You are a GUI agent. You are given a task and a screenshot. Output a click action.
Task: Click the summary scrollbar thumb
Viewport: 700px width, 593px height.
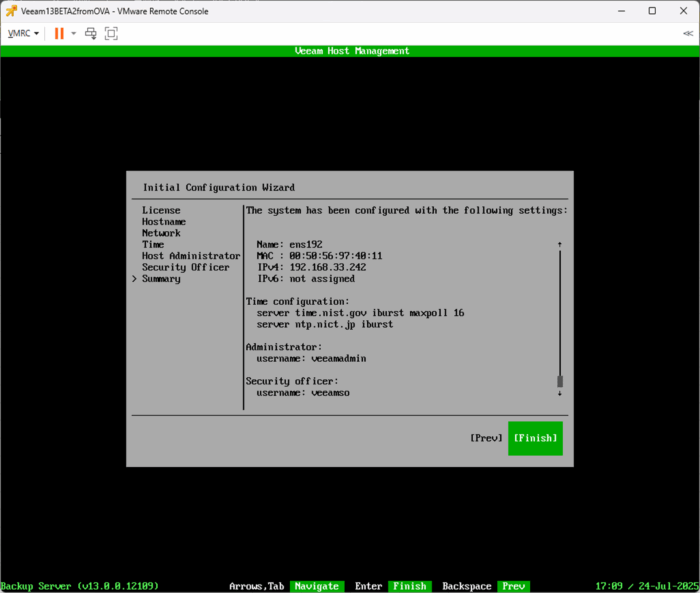(x=560, y=381)
